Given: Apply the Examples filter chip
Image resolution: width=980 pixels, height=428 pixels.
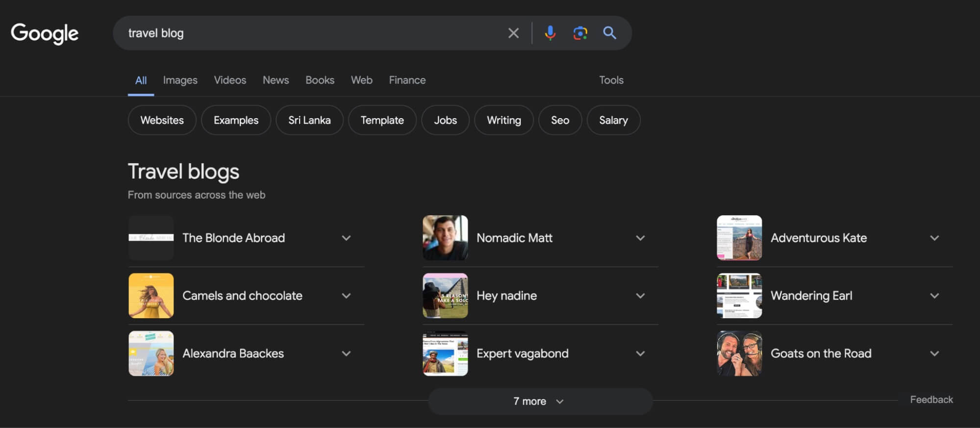Looking at the screenshot, I should pyautogui.click(x=236, y=120).
